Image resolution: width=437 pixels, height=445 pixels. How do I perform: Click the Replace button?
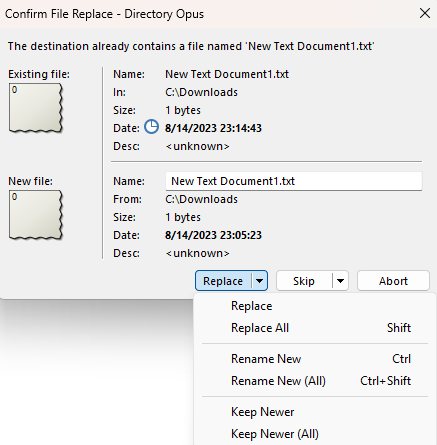[223, 281]
